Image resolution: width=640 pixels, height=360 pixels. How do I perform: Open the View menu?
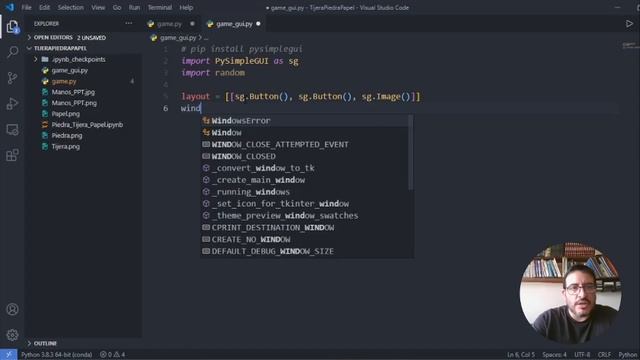[x=98, y=7]
